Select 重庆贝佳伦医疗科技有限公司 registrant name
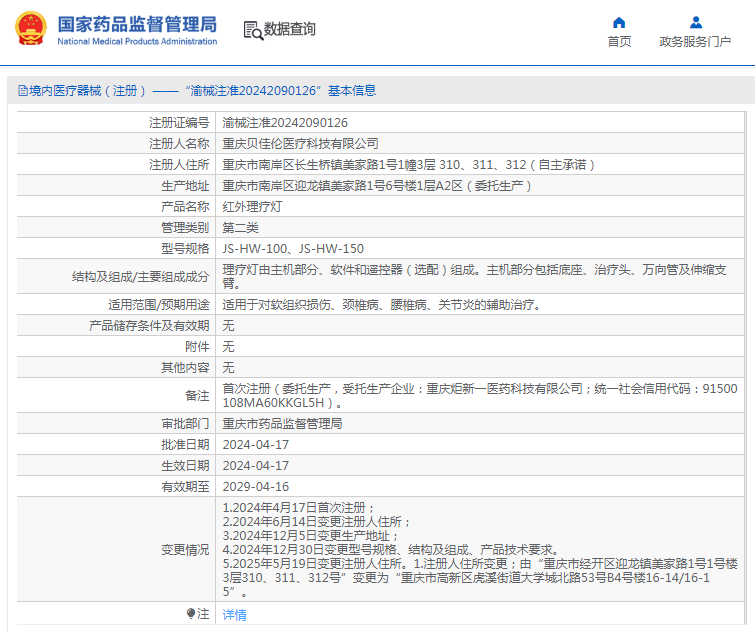 300,143
